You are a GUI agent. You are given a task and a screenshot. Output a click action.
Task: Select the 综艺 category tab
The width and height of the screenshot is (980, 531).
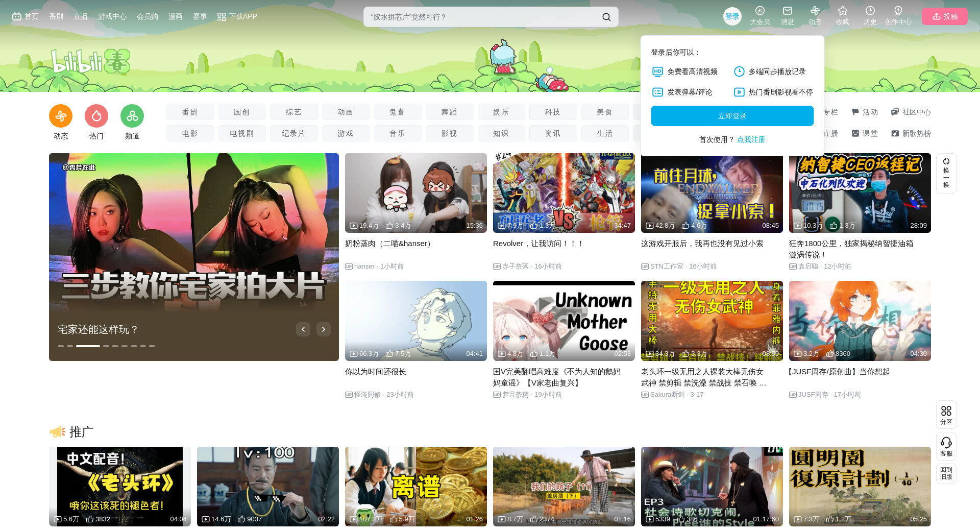click(x=294, y=112)
